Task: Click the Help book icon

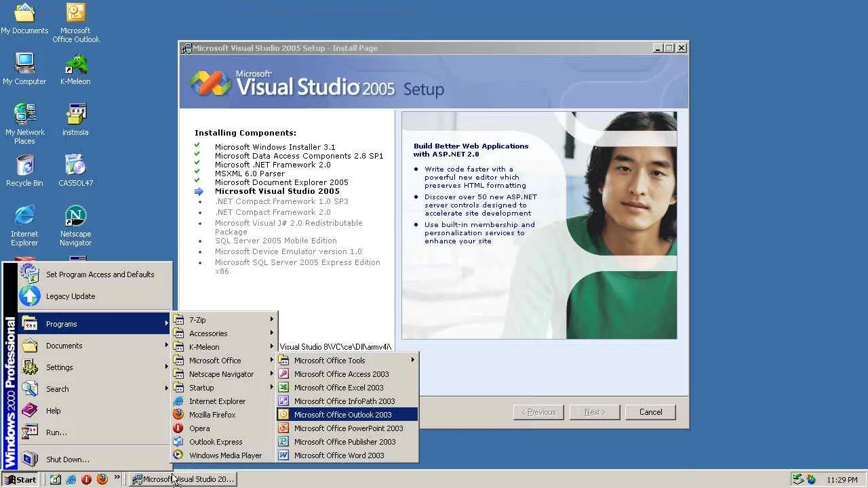Action: (x=29, y=410)
